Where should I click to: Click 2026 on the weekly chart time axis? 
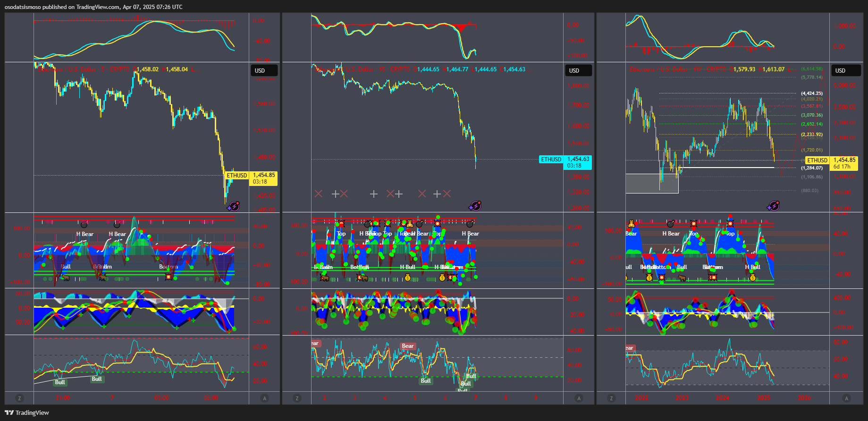(x=804, y=398)
